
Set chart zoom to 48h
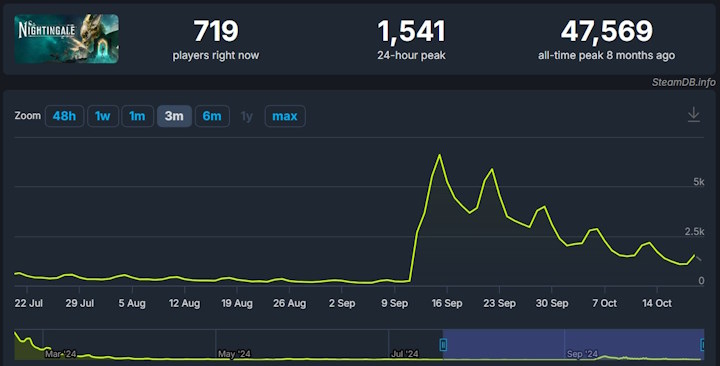64,116
